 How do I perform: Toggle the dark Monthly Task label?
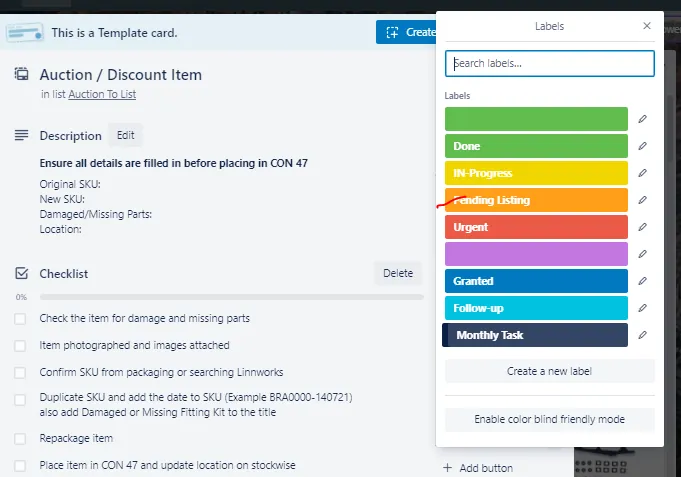[x=535, y=335]
